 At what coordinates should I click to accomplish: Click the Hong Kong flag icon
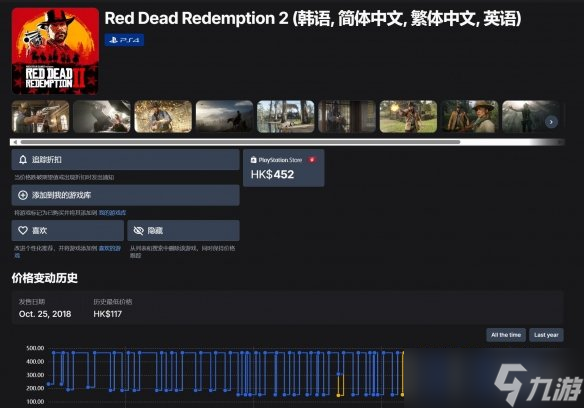[x=312, y=160]
